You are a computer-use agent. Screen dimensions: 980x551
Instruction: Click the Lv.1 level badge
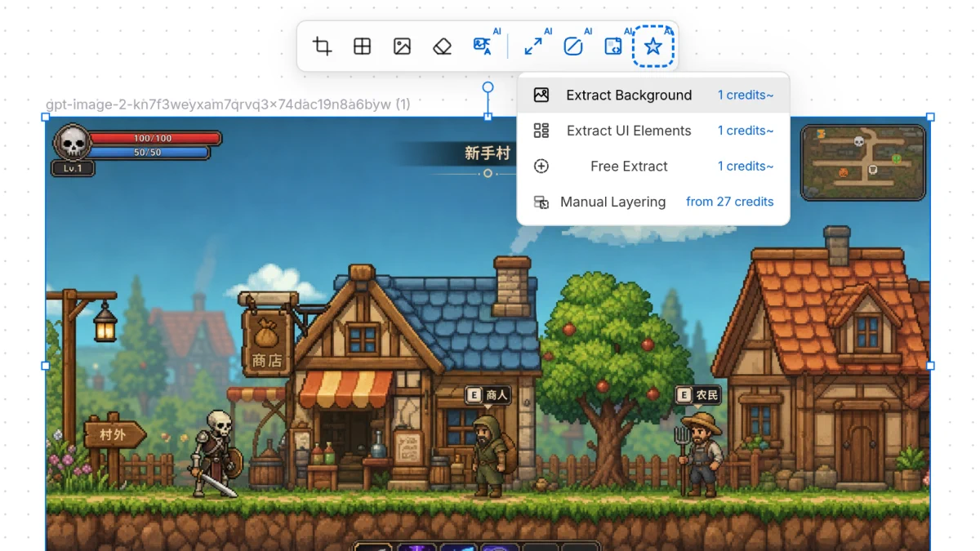click(x=73, y=169)
